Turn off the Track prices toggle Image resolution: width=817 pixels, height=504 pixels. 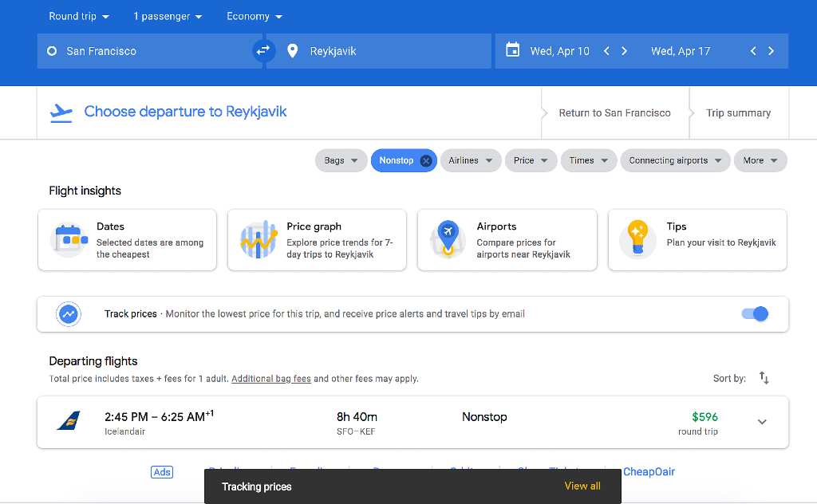[755, 314]
